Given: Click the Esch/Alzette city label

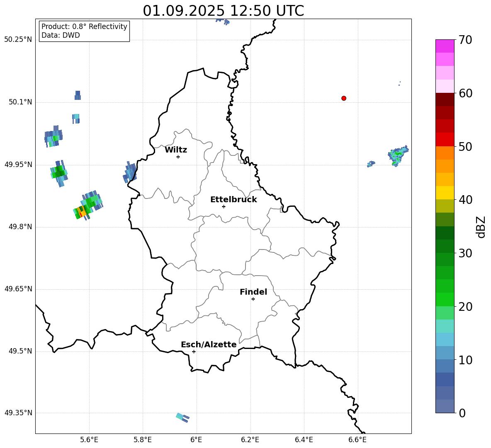Looking at the screenshot, I should pos(209,345).
